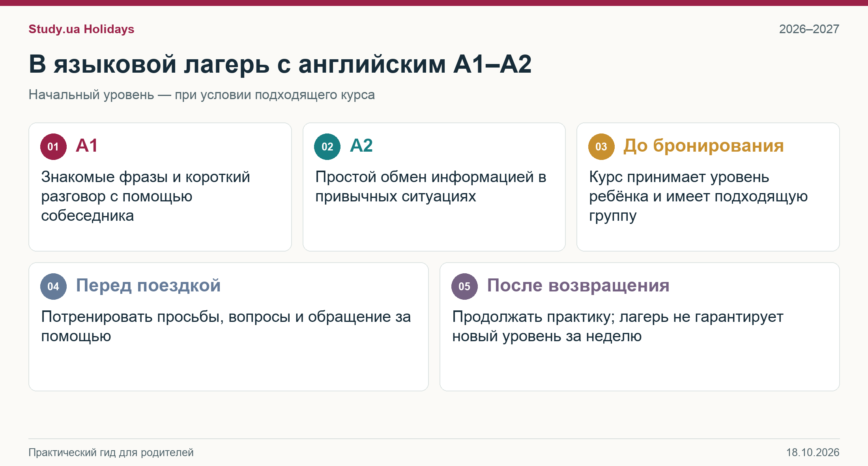868x466 pixels.
Task: Click text "Потренировать просьбы, вопросы и обращение за помощью"
Action: [x=226, y=327]
